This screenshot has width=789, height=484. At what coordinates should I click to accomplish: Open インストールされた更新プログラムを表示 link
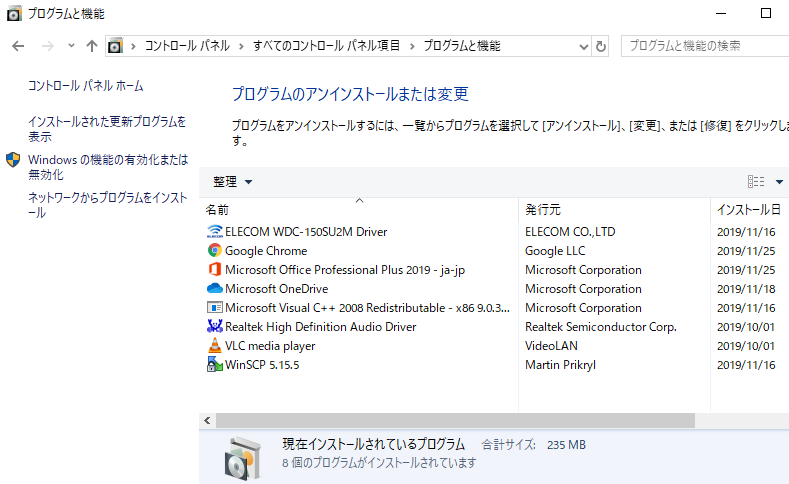coord(107,129)
